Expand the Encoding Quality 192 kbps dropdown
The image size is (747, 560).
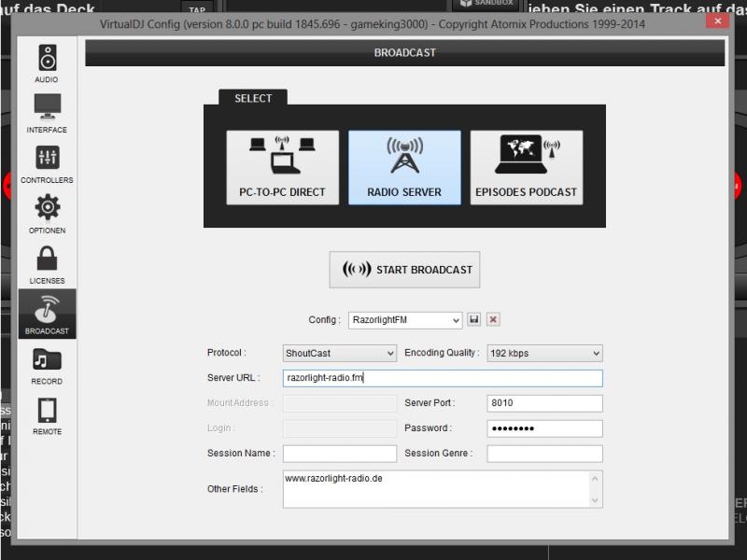point(544,354)
